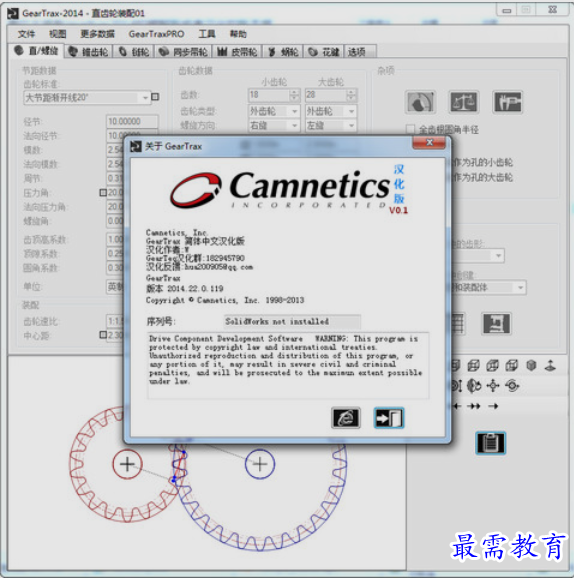Open the 视图 menu
574x578 pixels.
[x=58, y=34]
